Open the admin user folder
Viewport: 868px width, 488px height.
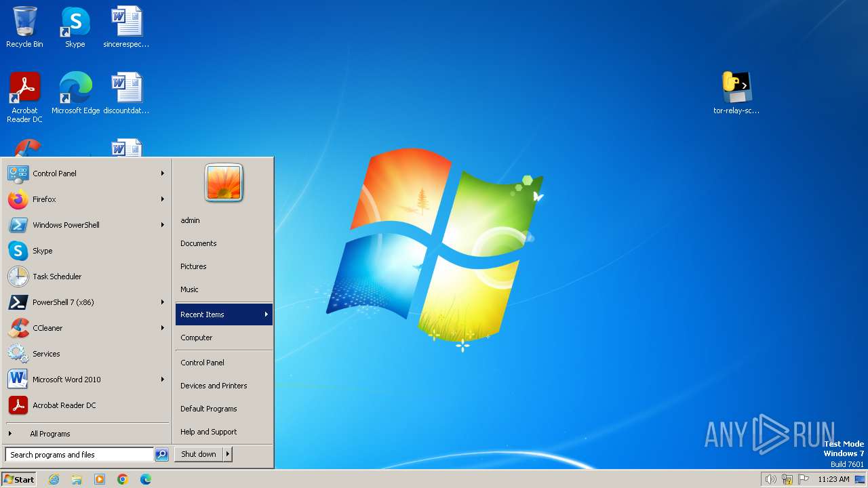[224, 220]
